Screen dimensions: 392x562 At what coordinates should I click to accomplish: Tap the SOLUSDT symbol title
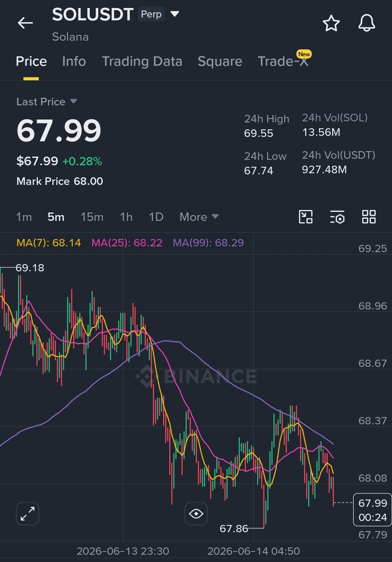pyautogui.click(x=93, y=15)
